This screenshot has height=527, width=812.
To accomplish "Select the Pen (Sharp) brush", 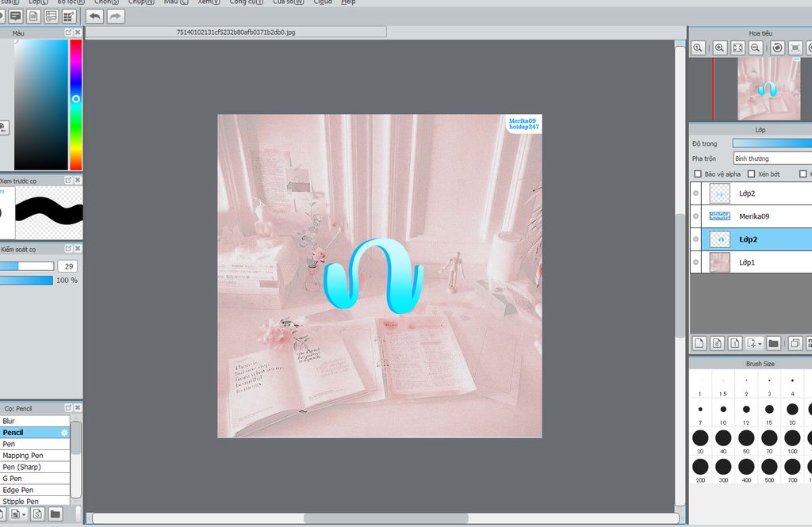I will point(35,467).
